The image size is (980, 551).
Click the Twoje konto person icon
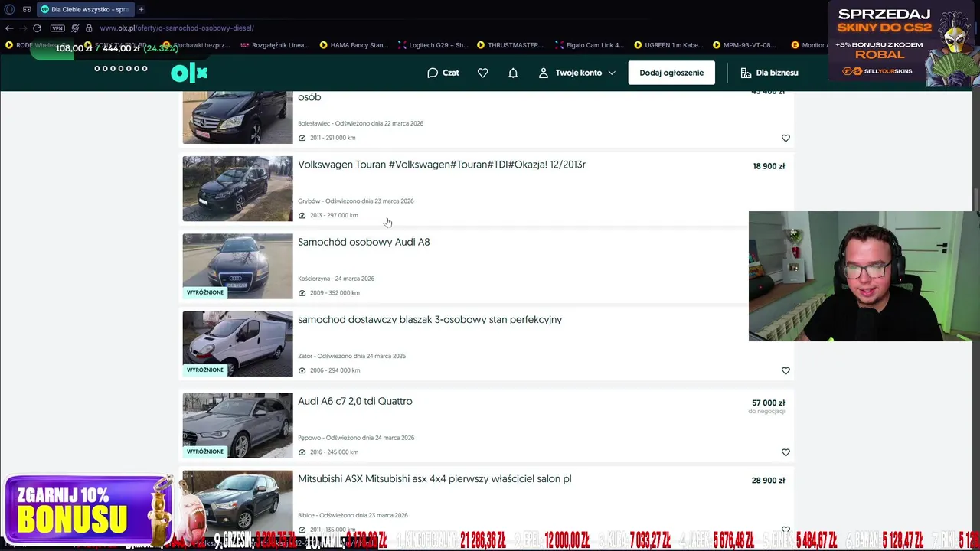click(x=544, y=73)
